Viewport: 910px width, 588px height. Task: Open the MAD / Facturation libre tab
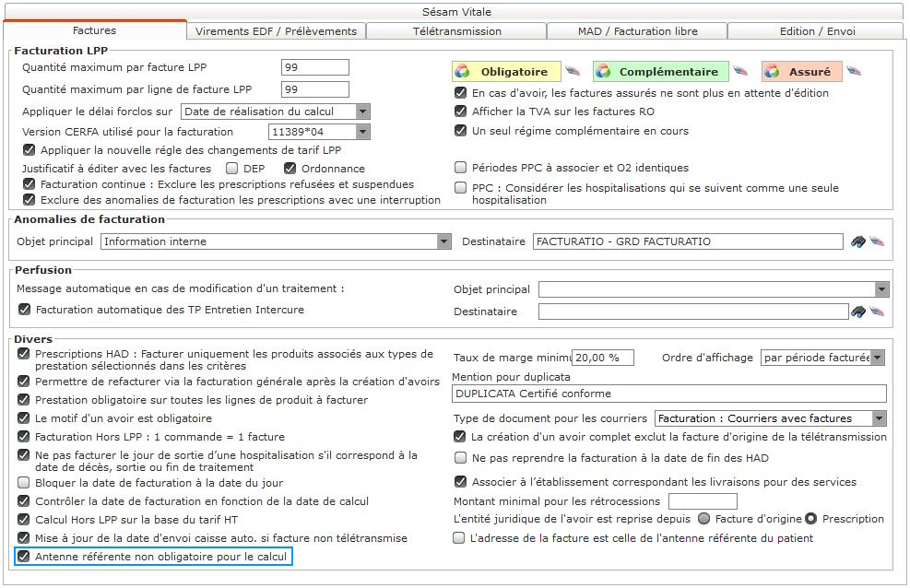[x=637, y=31]
